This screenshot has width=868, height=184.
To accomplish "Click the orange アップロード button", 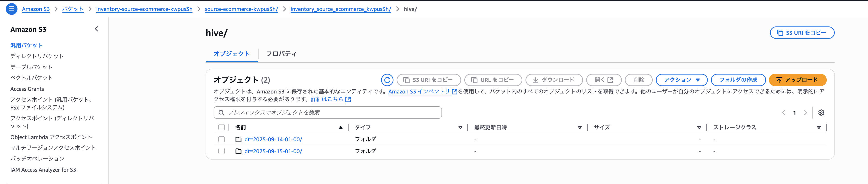I will point(798,80).
